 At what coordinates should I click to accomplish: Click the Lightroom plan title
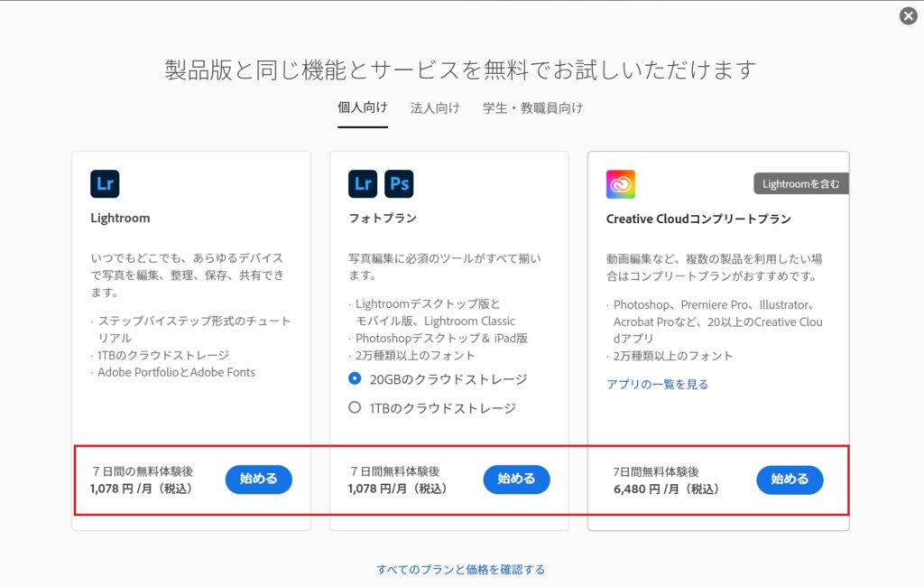pyautogui.click(x=120, y=218)
